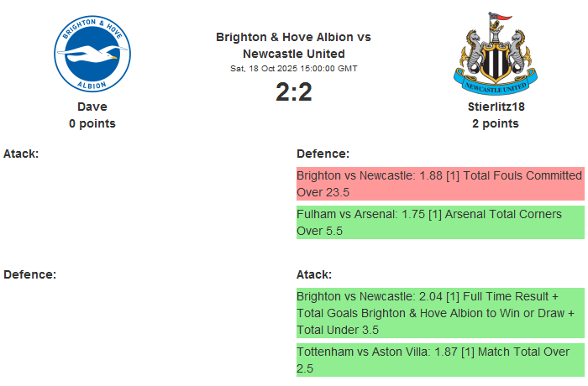Open the match title Brighton vs Newcastle

pos(293,45)
